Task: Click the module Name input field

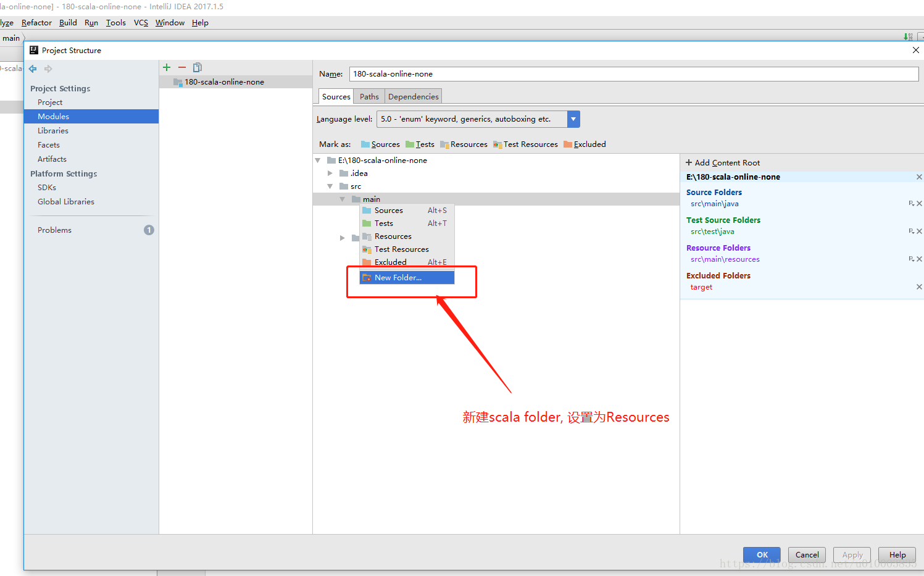Action: click(x=634, y=74)
